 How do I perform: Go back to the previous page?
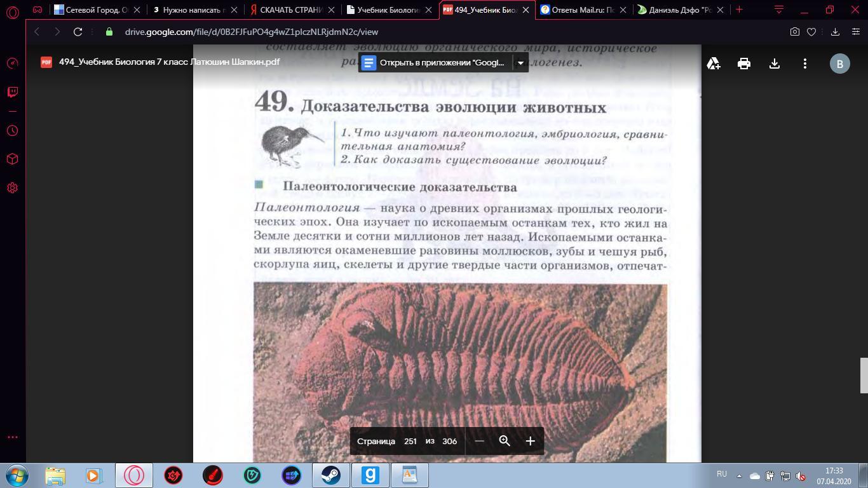(37, 32)
